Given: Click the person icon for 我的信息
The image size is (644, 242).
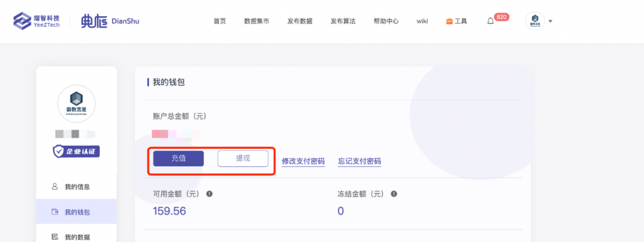Looking at the screenshot, I should coord(55,186).
